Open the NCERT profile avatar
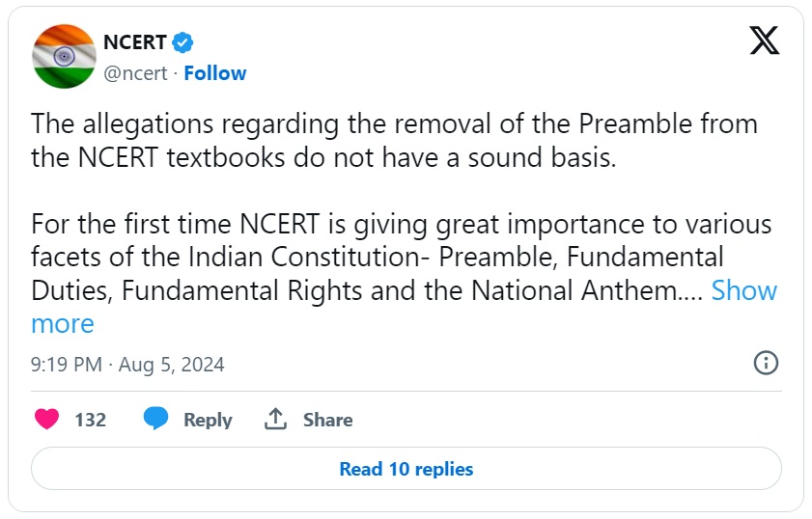This screenshot has width=812, height=519. pyautogui.click(x=64, y=56)
